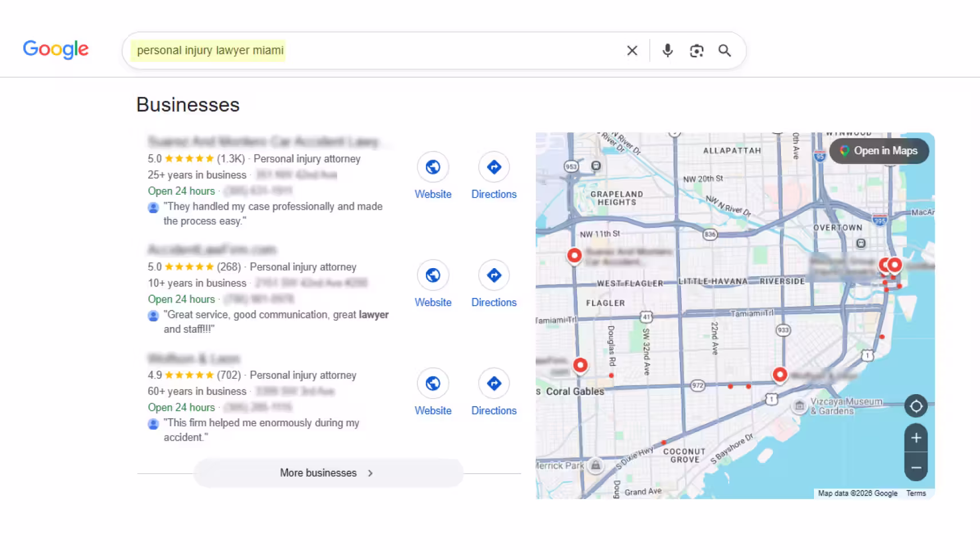Show more results via 'More businesses'
Screen dimensions: 980x550
[x=329, y=473]
